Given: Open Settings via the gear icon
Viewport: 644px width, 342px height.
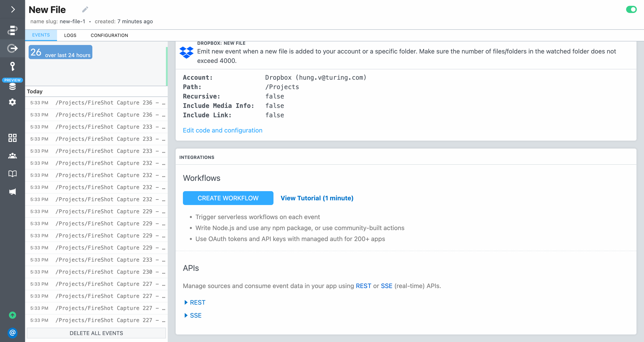Looking at the screenshot, I should coord(12,102).
